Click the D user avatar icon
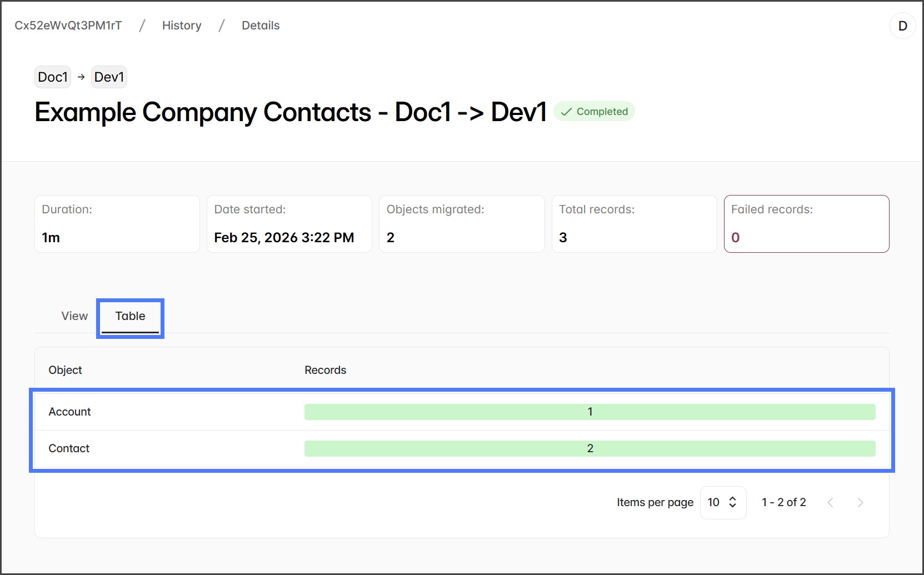 click(902, 26)
